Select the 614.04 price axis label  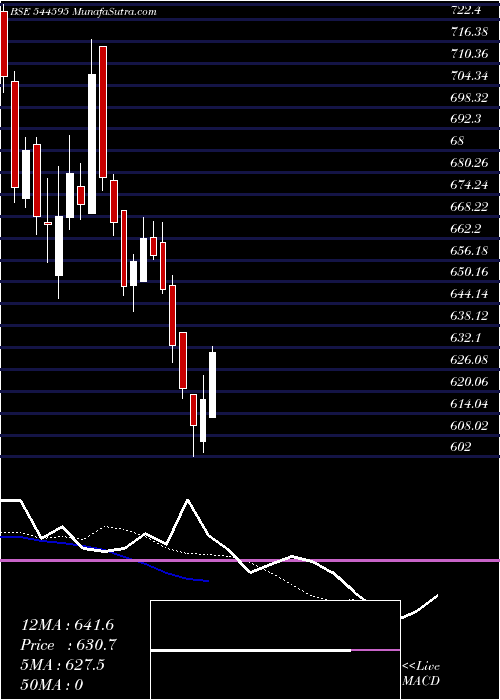click(469, 403)
